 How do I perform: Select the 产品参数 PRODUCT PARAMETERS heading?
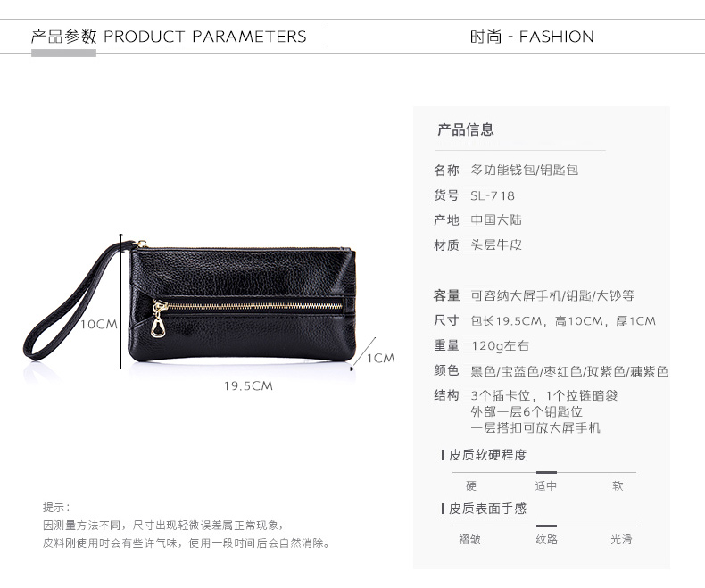(169, 37)
